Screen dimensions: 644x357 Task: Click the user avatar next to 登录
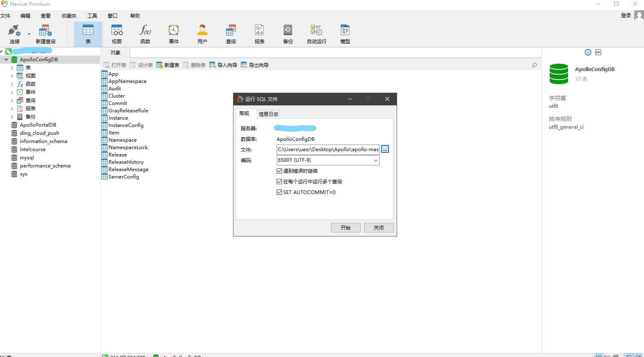639,16
